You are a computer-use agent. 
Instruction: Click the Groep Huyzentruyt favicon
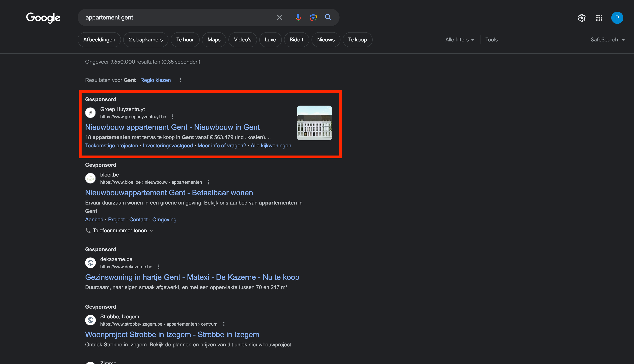point(90,113)
